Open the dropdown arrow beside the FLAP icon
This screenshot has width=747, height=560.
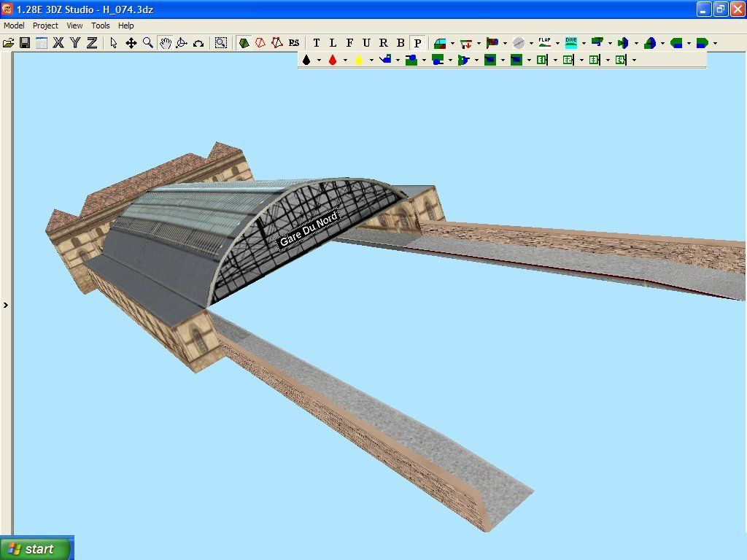point(557,44)
